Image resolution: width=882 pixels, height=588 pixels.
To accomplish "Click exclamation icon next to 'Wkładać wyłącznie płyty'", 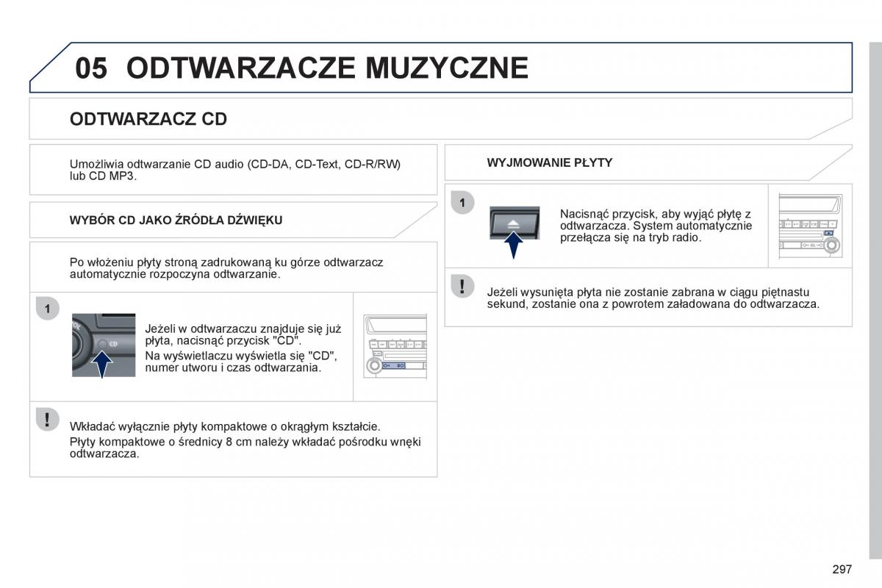I will pyautogui.click(x=47, y=420).
